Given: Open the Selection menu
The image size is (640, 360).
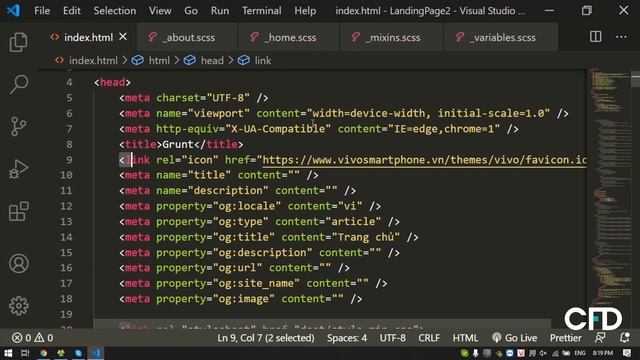Looking at the screenshot, I should [115, 11].
